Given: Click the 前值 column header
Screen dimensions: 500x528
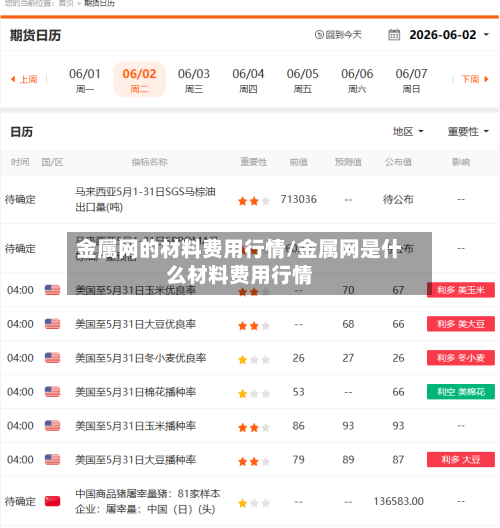Looking at the screenshot, I should (x=299, y=162).
